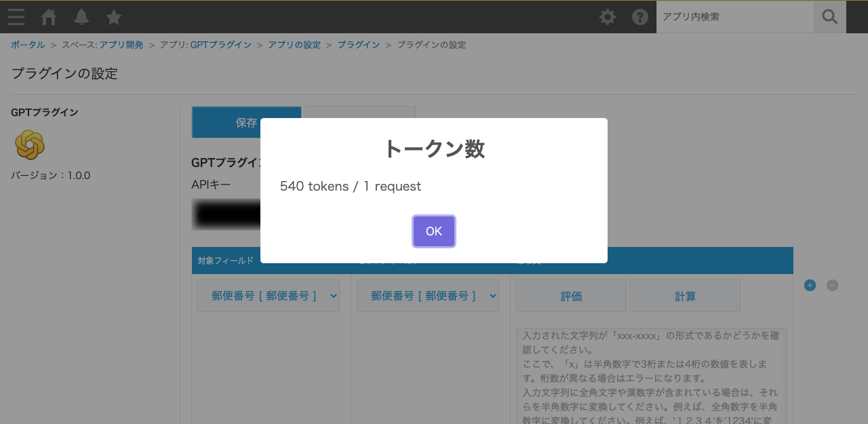Click the search magnifier icon
868x424 pixels.
point(829,17)
